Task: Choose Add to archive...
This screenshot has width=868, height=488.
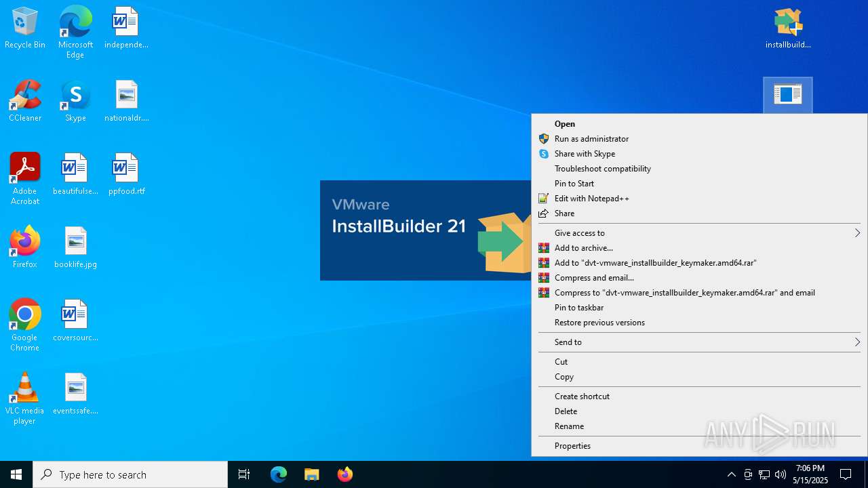Action: 699,248
